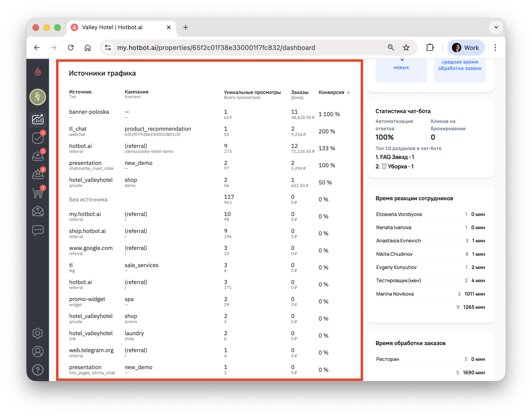This screenshot has height=416, width=532.
Task: Select the Valley Hotel | Hotbot.ai tab
Action: click(x=121, y=28)
